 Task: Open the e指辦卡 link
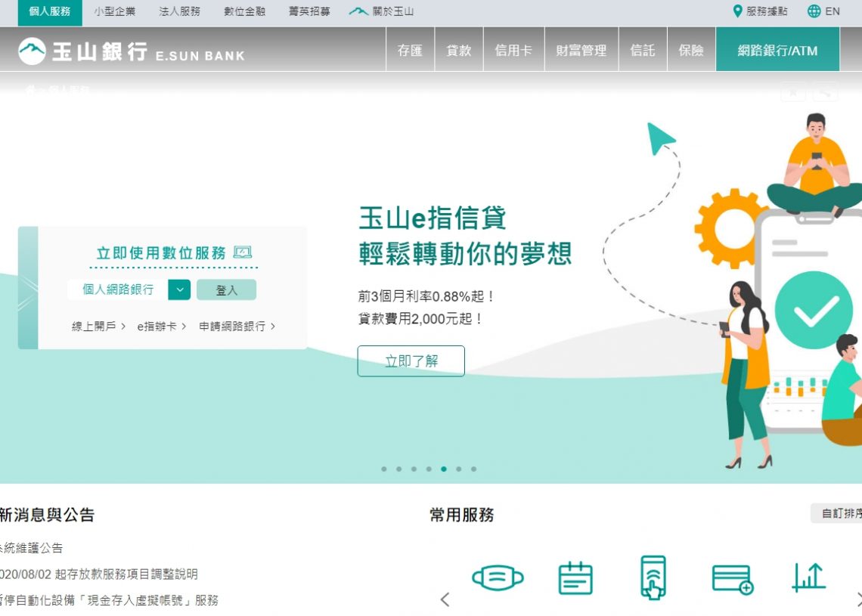pos(162,327)
